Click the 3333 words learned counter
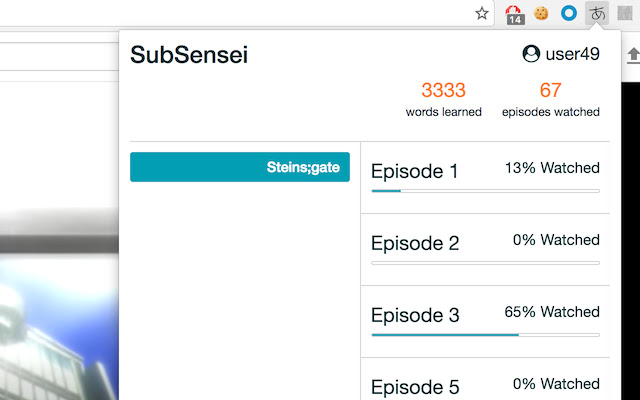 pos(443,91)
